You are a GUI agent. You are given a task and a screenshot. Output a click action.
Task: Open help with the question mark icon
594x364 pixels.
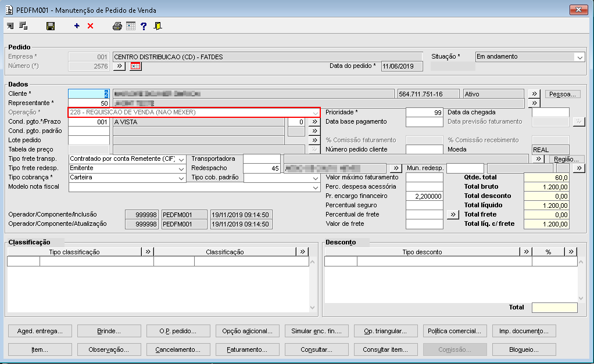coord(144,26)
